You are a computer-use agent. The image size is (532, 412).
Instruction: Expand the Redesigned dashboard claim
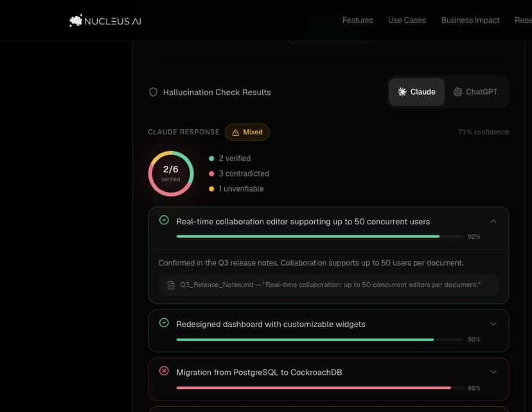493,324
